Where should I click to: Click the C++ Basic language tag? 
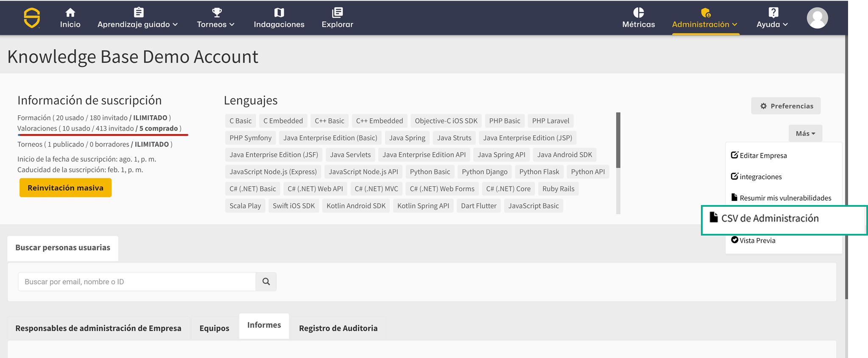click(329, 121)
